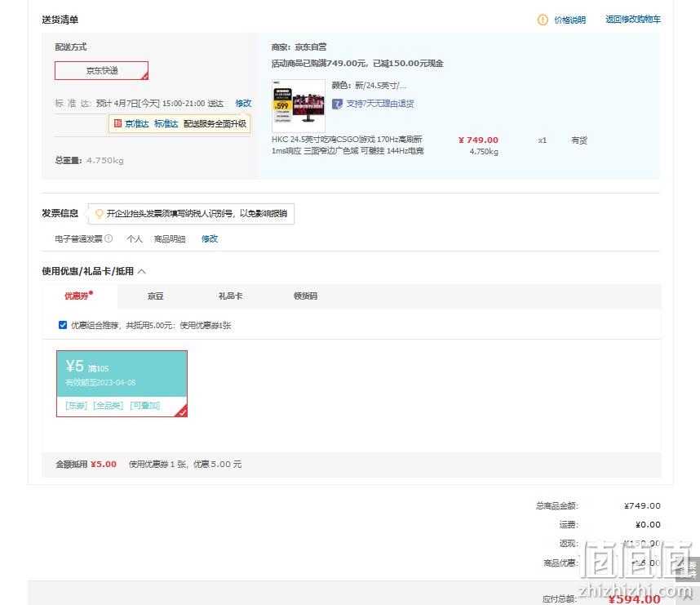
Task: Click the 价格说明 warning icon
Action: click(543, 20)
